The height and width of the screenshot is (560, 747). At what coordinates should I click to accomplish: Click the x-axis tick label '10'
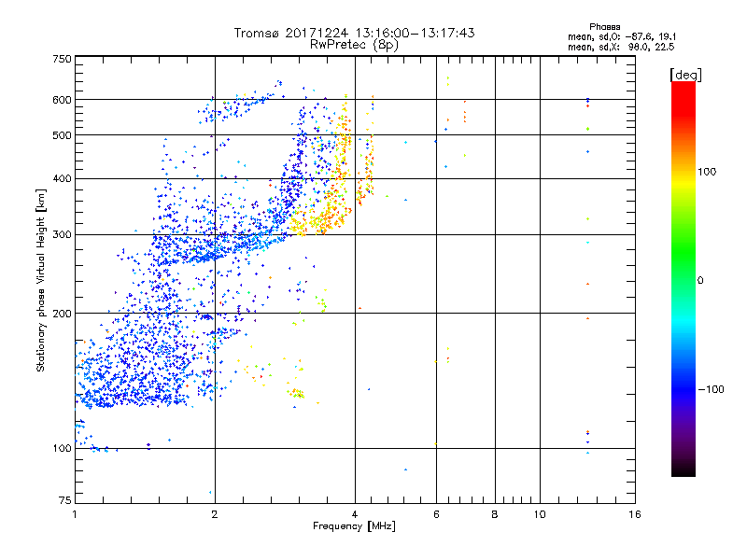pyautogui.click(x=540, y=514)
